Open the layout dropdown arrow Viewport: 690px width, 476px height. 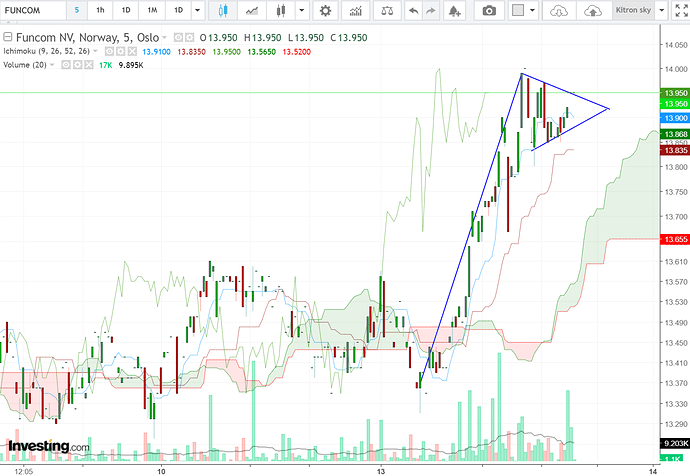(532, 10)
